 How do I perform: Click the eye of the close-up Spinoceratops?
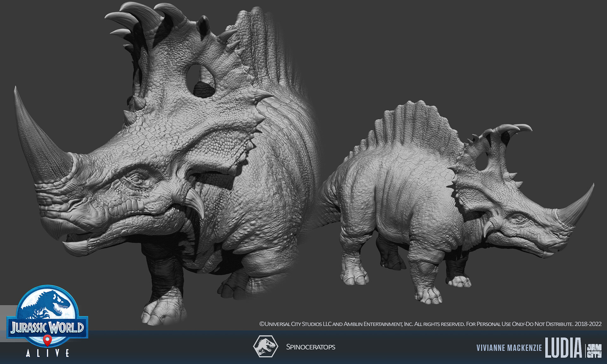[x=136, y=179]
